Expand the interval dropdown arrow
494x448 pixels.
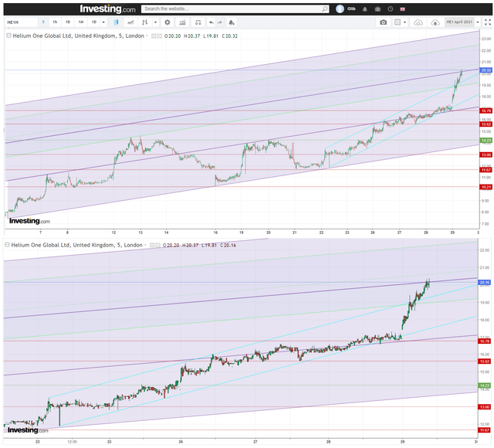tap(103, 22)
